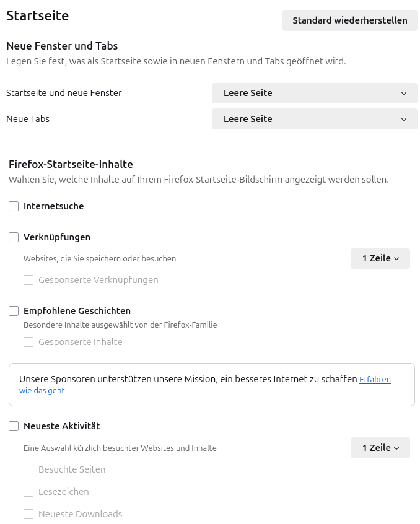Open the Erfahren, wie das geht link

point(375,380)
